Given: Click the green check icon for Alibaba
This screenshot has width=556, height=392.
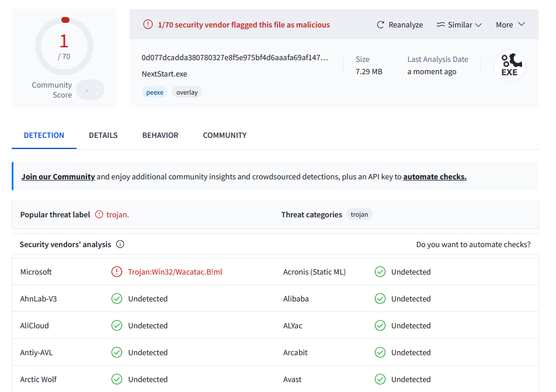Looking at the screenshot, I should point(380,299).
